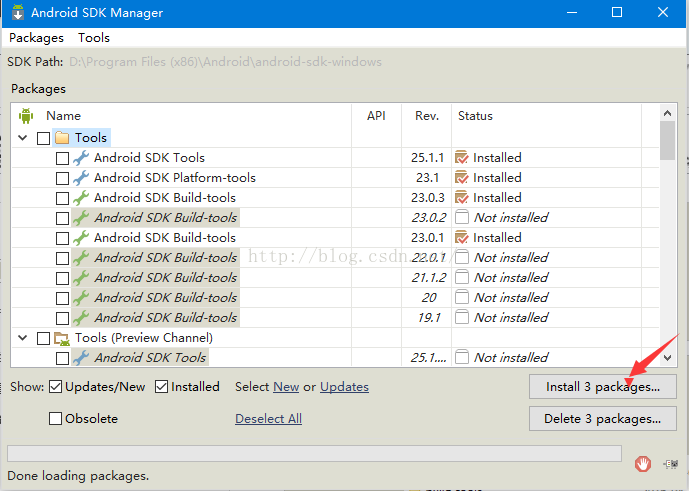Click the package loading progress bar
The image size is (689, 491).
314,453
